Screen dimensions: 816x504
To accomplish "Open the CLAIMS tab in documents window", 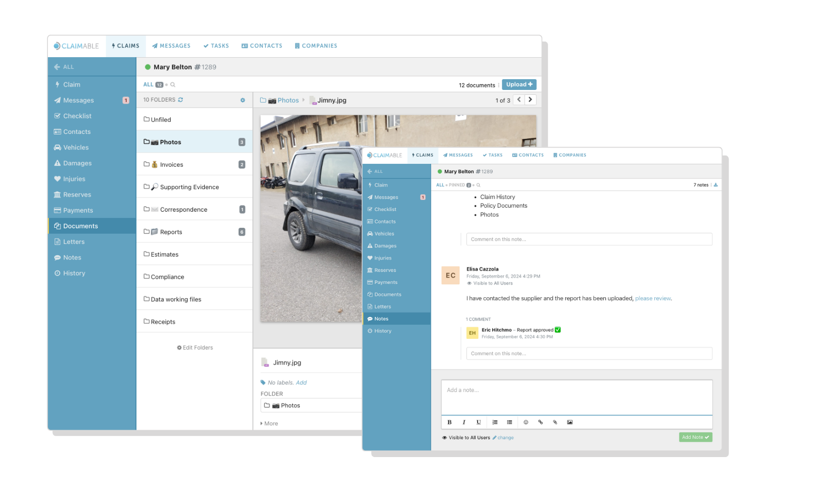I will pyautogui.click(x=126, y=46).
